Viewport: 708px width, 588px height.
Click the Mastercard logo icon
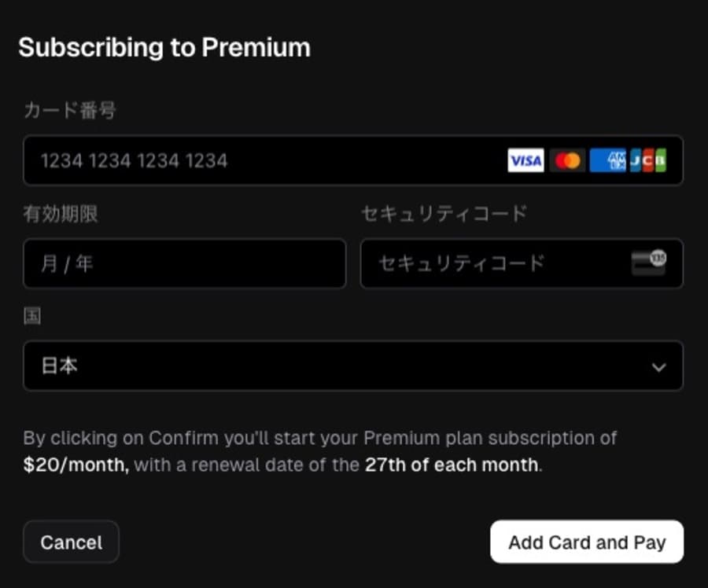[x=567, y=160]
